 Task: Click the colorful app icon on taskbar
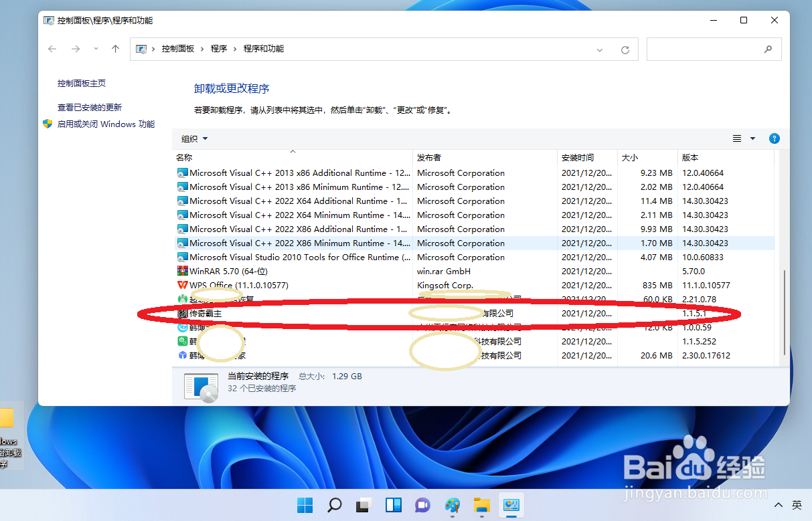(x=453, y=505)
